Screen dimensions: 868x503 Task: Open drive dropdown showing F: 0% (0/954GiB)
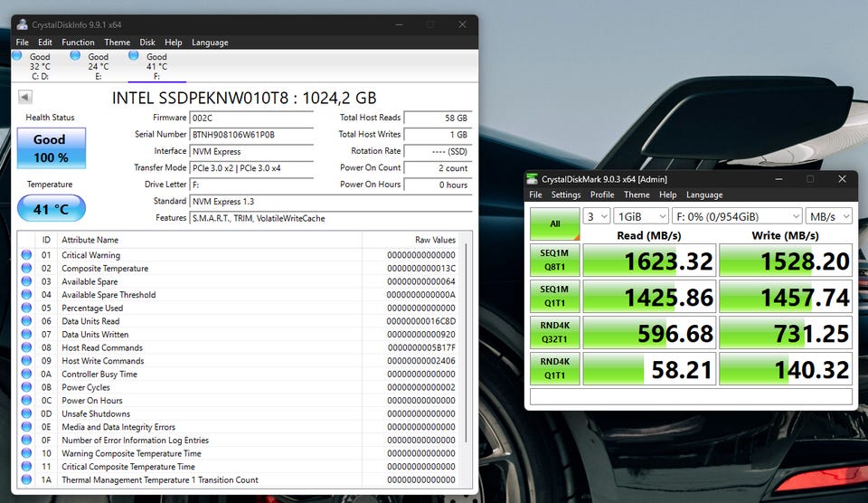[x=737, y=216]
